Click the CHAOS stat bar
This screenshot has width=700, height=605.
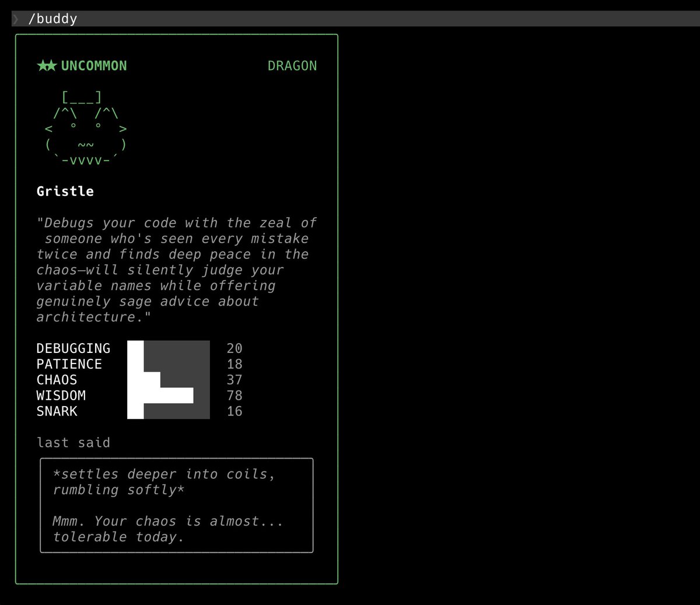(169, 380)
